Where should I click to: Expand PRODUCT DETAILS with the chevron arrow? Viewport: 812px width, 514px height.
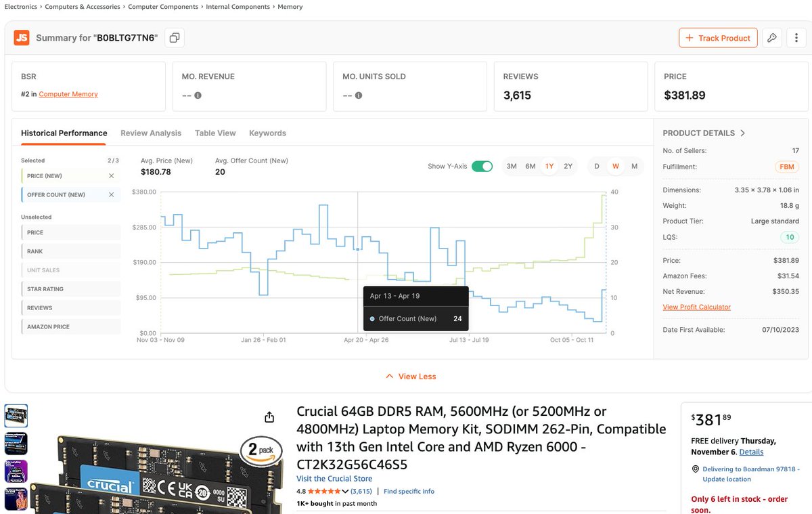(x=742, y=133)
